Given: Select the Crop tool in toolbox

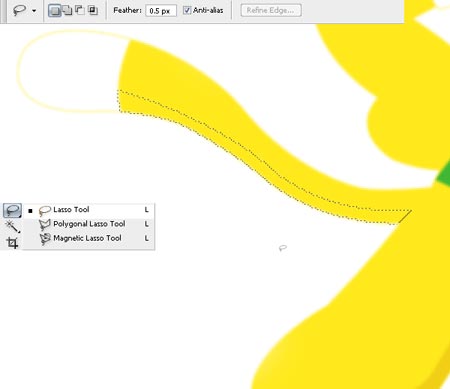Looking at the screenshot, I should 12,242.
